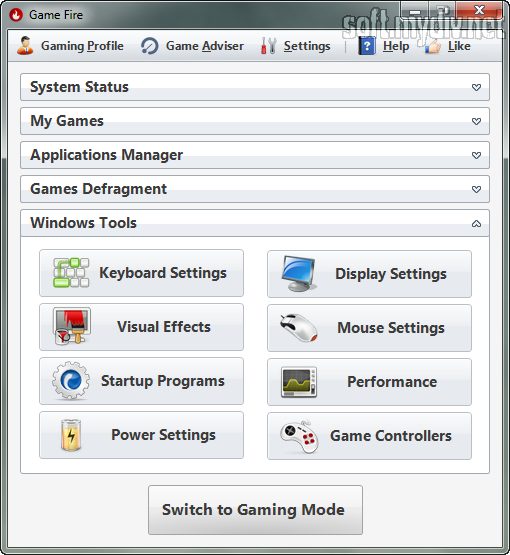Click the Power Settings battery icon
The image size is (510, 555).
click(x=71, y=435)
